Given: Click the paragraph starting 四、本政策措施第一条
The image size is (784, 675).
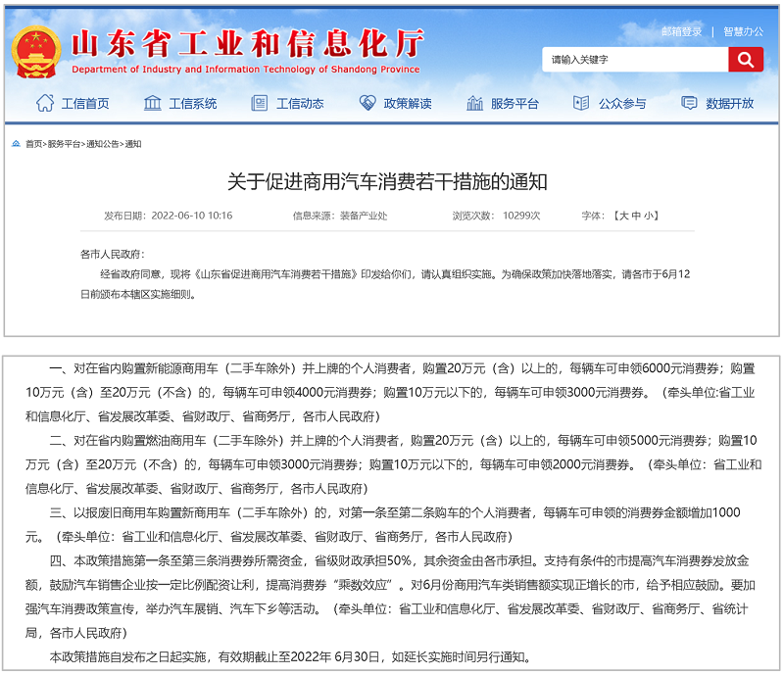Looking at the screenshot, I should 390,597.
